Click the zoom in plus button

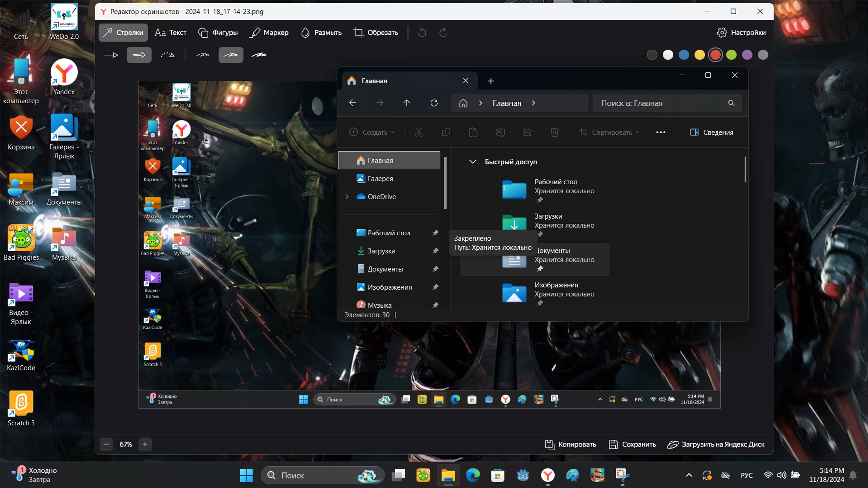(145, 444)
